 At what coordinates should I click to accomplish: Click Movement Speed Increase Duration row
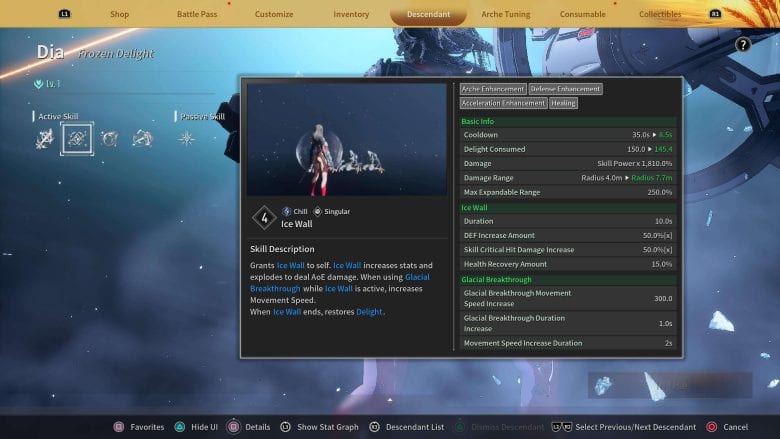coord(568,343)
